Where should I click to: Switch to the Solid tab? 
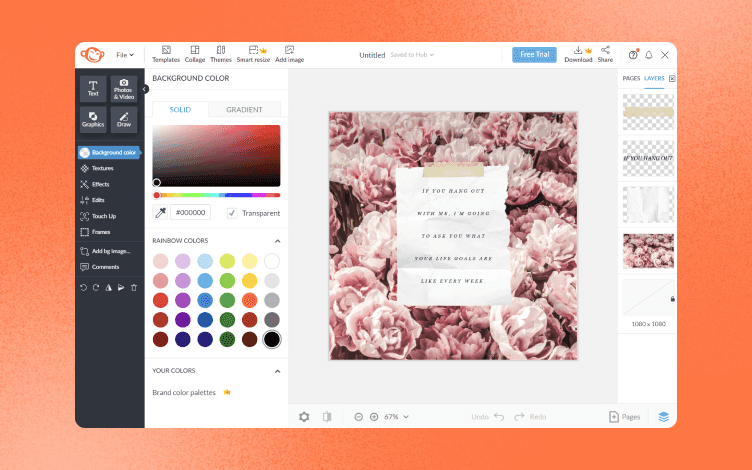pyautogui.click(x=180, y=109)
